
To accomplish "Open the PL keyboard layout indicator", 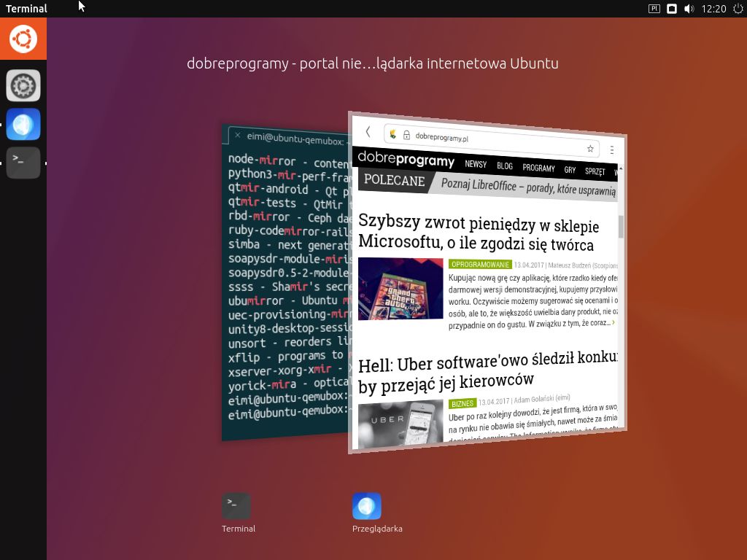I will tap(654, 9).
